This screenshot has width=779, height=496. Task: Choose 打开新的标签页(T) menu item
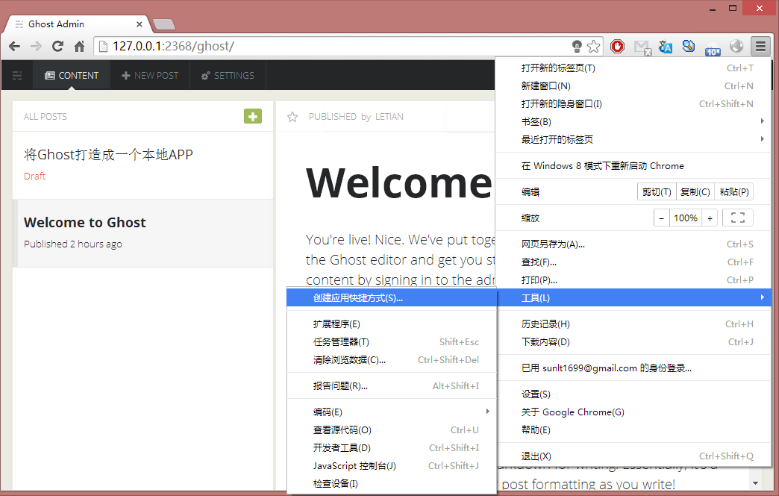coord(634,68)
